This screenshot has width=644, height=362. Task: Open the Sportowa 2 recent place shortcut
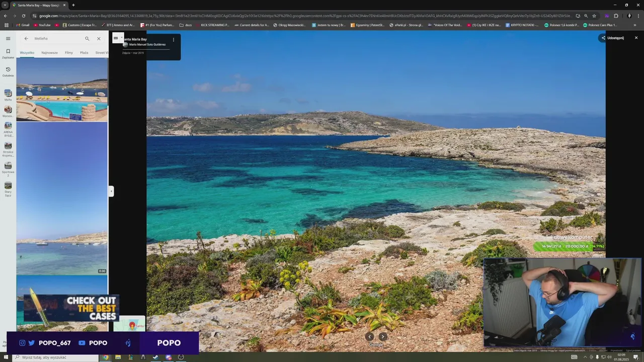(x=8, y=169)
